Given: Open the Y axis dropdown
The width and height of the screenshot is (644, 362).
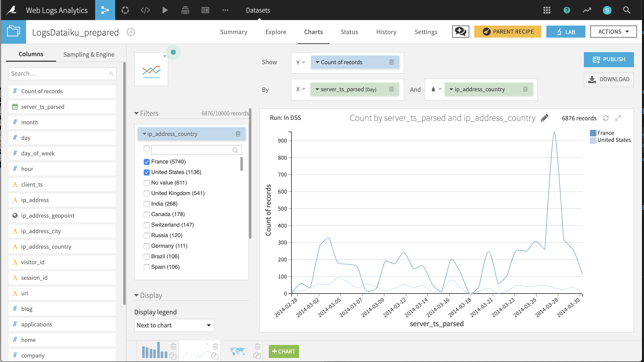Looking at the screenshot, I should tap(301, 62).
